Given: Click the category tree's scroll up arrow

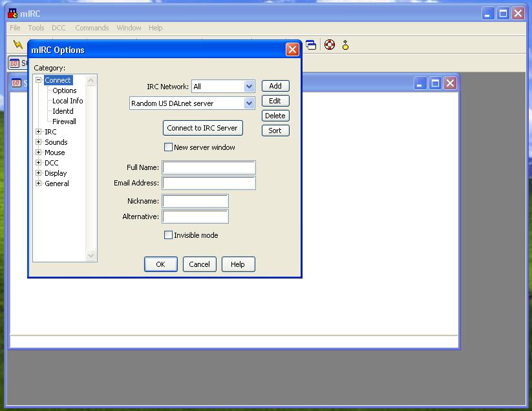Looking at the screenshot, I should point(91,80).
